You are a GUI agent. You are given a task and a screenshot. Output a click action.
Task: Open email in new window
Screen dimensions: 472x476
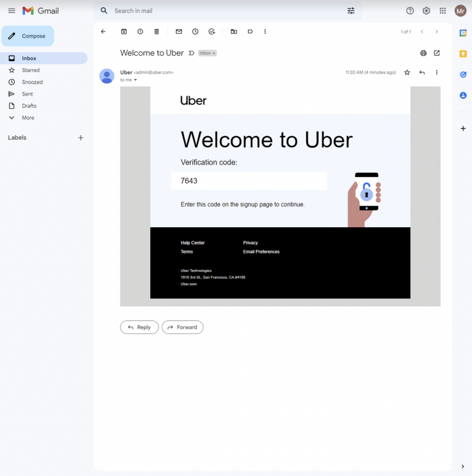tap(437, 53)
